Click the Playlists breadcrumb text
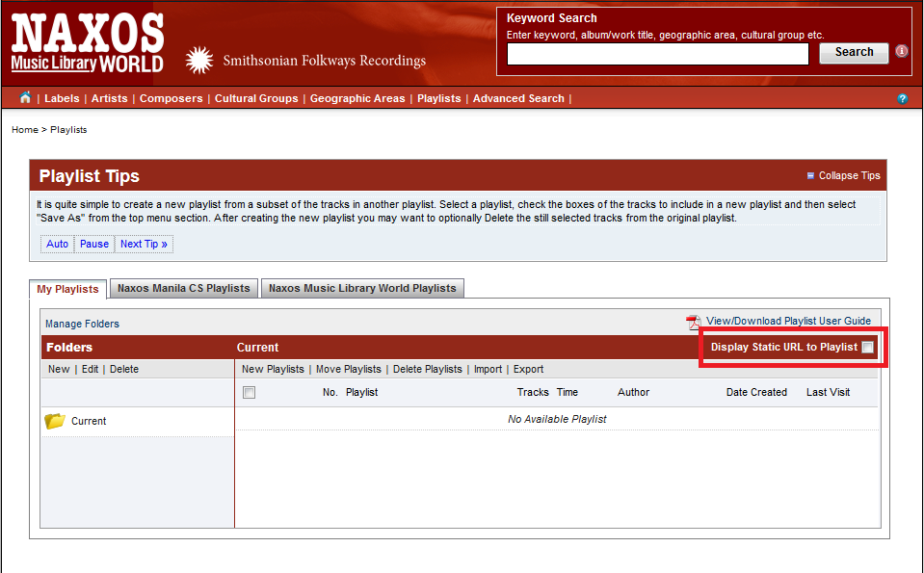 pos(68,130)
